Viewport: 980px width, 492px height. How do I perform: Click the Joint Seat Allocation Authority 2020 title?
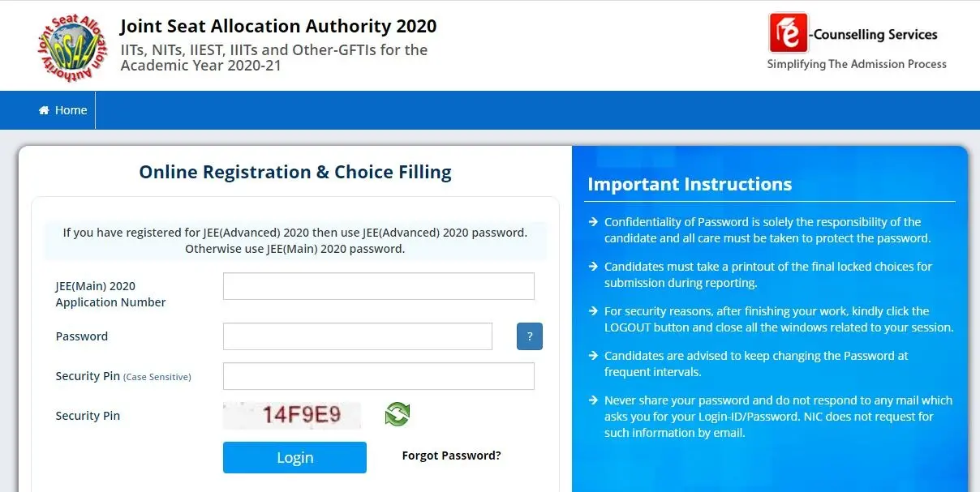click(278, 26)
